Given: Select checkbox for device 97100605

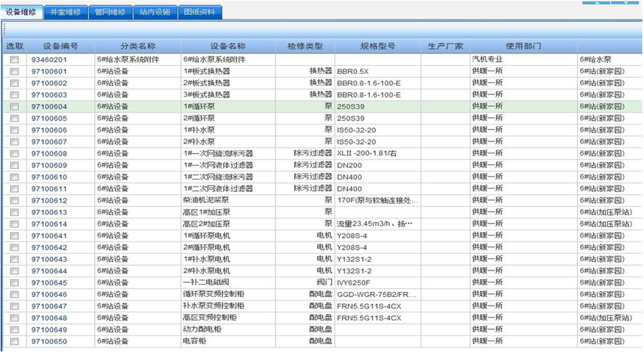Looking at the screenshot, I should [x=14, y=119].
